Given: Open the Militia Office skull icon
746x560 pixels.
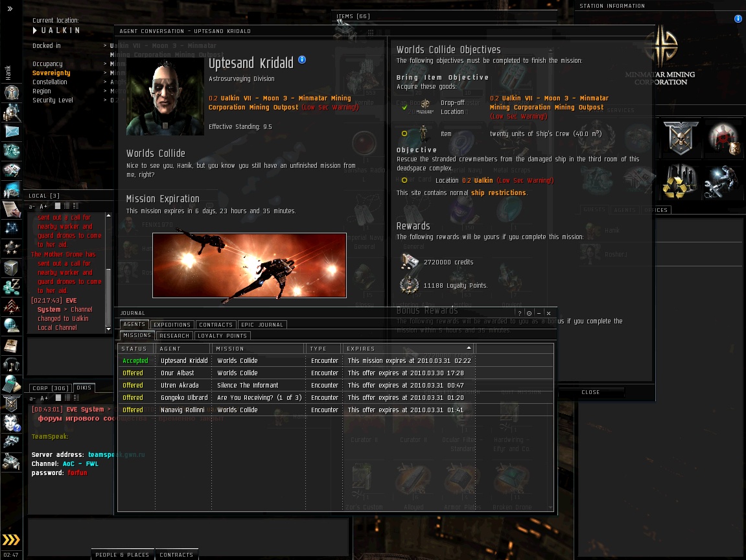Looking at the screenshot, I should coord(680,137).
